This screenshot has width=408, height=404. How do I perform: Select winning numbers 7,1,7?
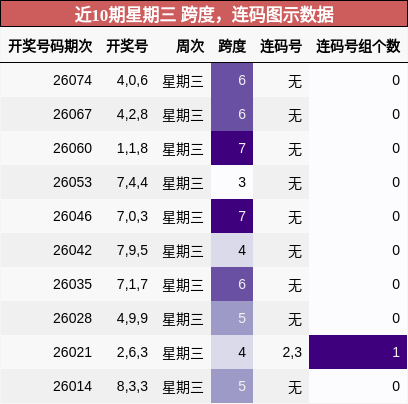coord(132,284)
